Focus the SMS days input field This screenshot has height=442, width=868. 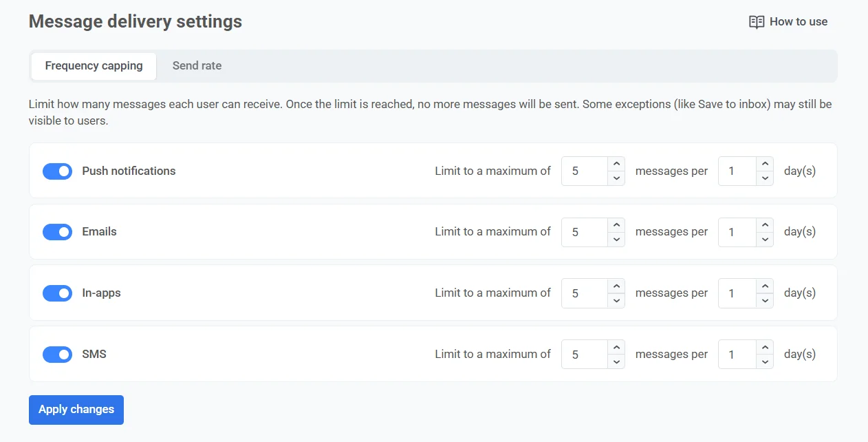click(x=737, y=355)
